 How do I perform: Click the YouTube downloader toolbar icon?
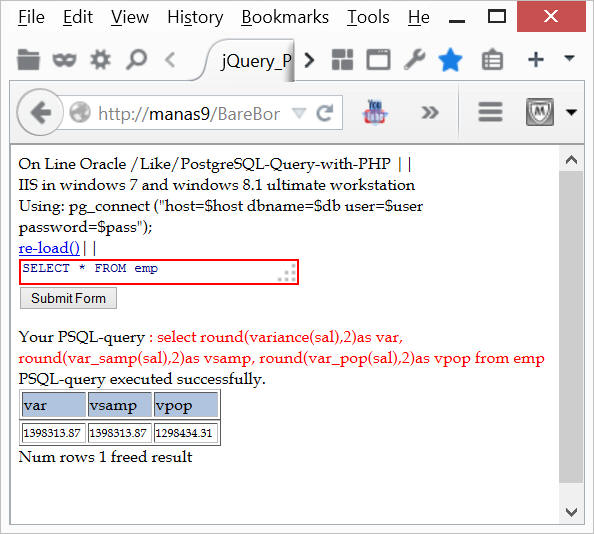click(x=375, y=112)
